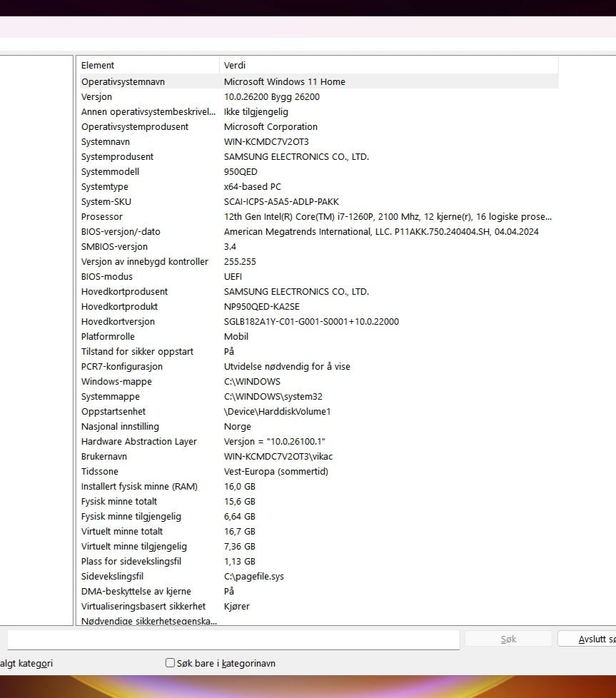Select the Hovedkortprodukt row label
Screen dimensions: 616x698
point(119,306)
